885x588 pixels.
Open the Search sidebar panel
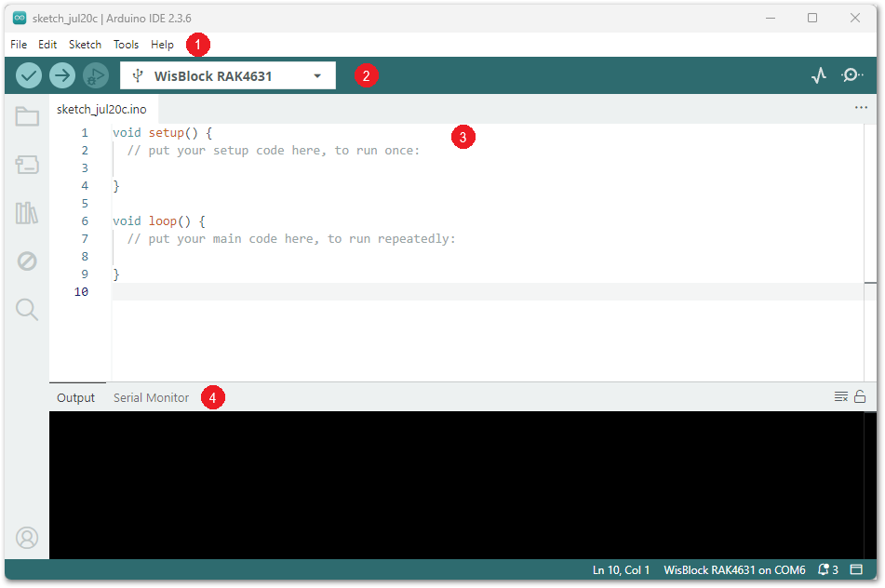(27, 310)
